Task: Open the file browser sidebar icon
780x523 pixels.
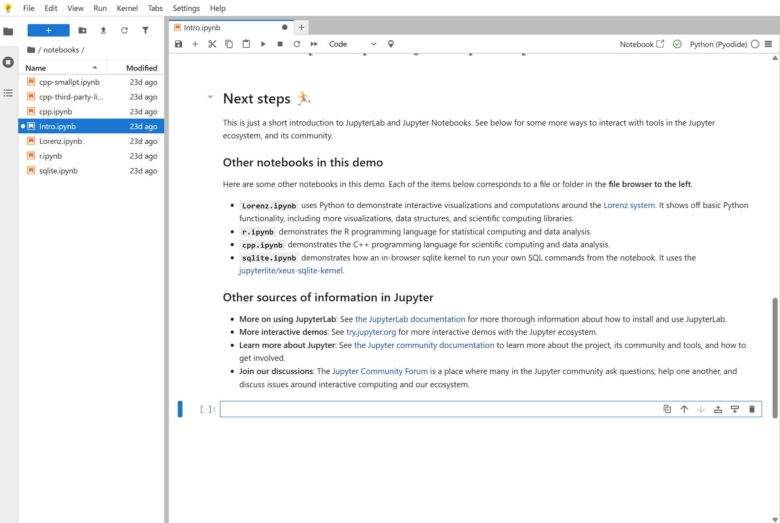Action: click(x=8, y=31)
